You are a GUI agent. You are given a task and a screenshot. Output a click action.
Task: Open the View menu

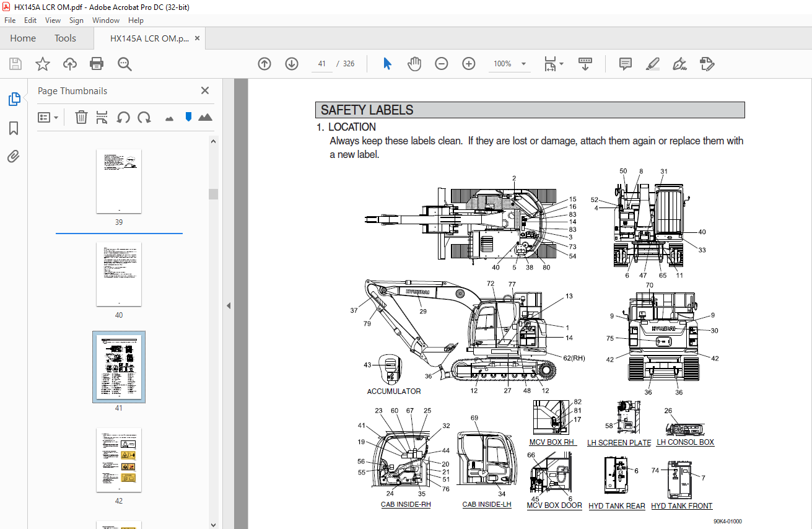pos(53,20)
